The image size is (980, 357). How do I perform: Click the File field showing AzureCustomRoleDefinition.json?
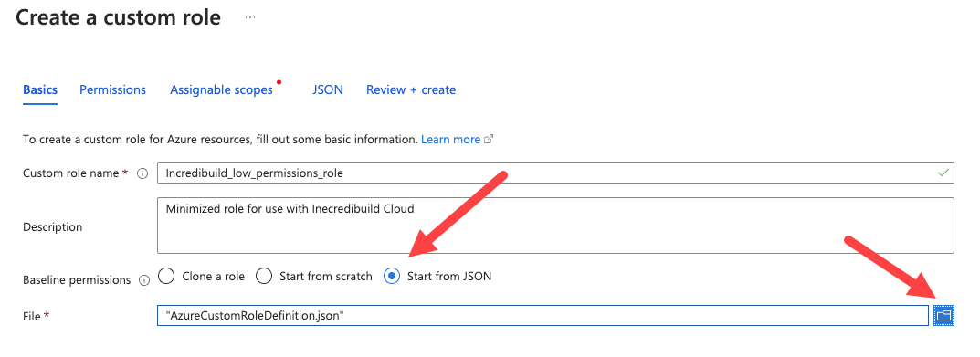click(543, 316)
